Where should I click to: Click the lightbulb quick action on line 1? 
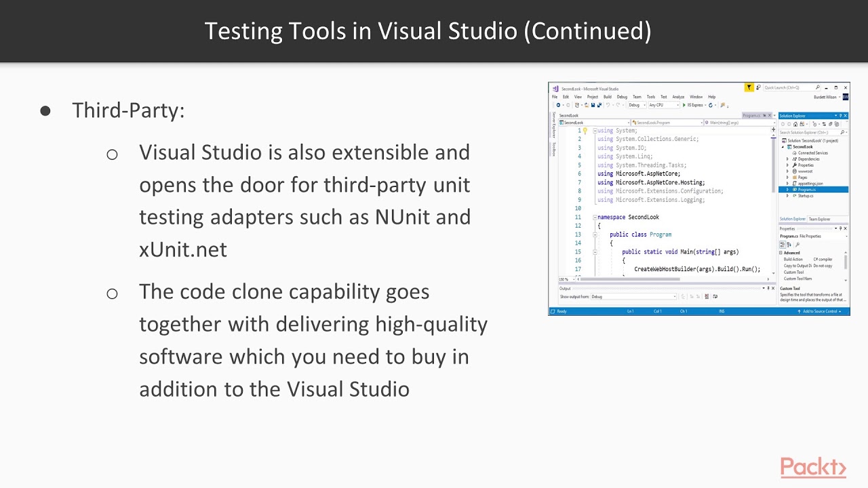tap(585, 130)
